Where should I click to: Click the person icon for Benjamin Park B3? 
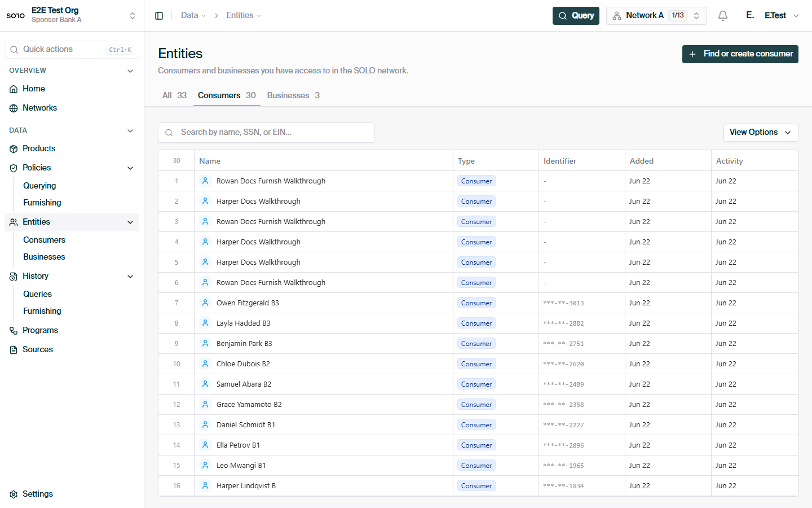coord(205,343)
